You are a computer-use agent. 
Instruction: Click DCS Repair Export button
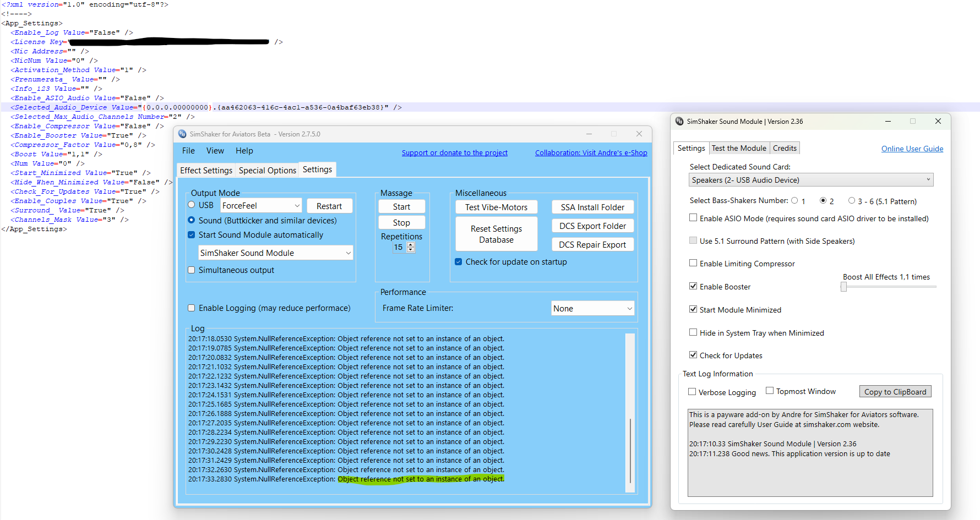(593, 245)
